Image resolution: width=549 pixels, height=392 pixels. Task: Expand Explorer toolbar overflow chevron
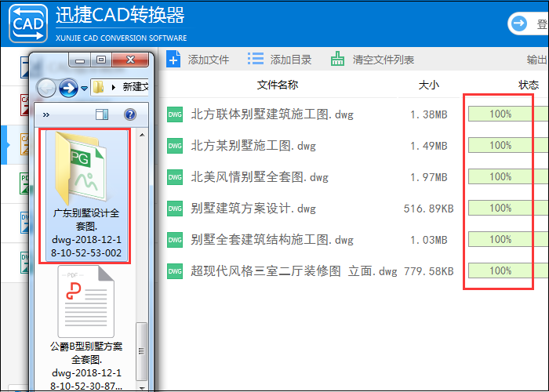pos(45,114)
